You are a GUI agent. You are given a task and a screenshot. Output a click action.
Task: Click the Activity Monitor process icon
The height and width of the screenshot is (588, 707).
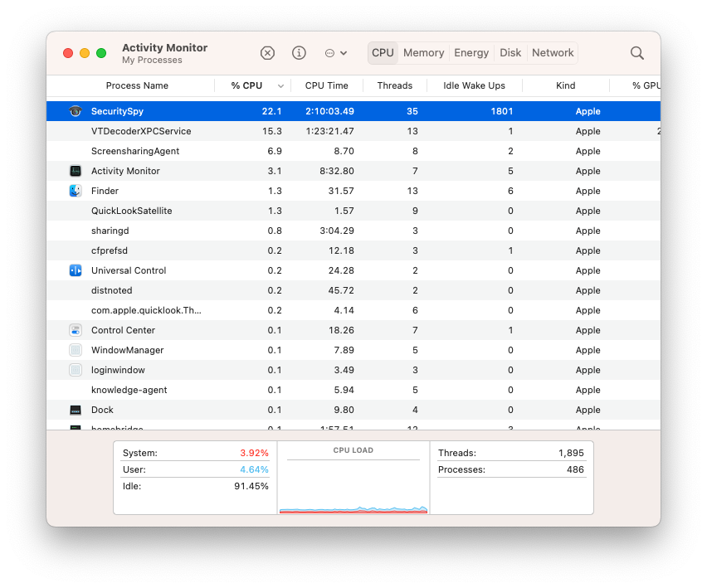tap(76, 171)
